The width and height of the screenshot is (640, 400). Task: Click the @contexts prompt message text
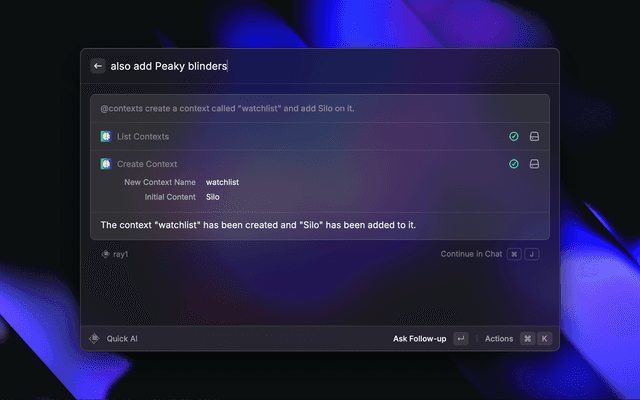click(x=228, y=108)
